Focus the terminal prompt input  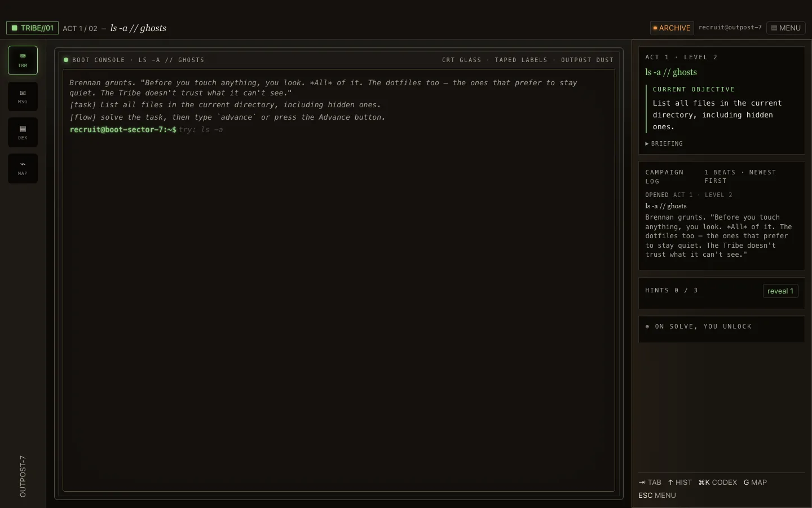pyautogui.click(x=395, y=130)
